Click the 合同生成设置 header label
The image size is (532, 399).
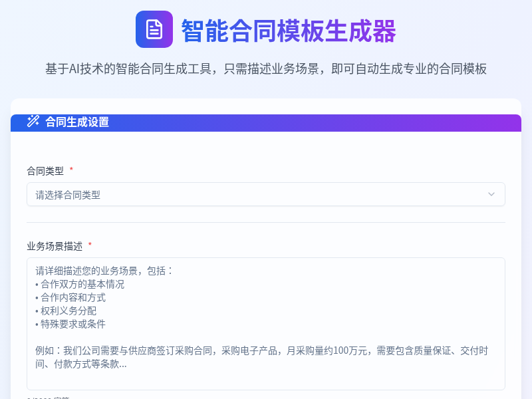pos(77,122)
